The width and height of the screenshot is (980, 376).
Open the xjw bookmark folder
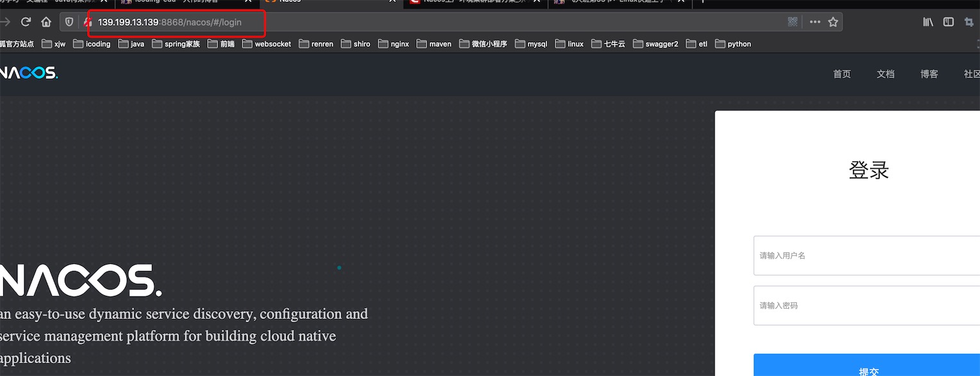coord(53,44)
